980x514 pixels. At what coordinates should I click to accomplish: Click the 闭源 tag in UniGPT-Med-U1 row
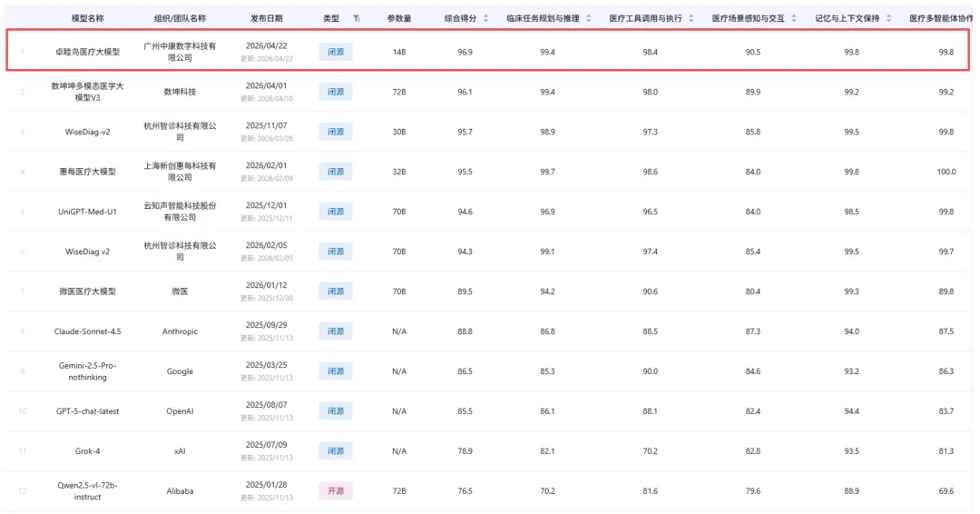336,212
